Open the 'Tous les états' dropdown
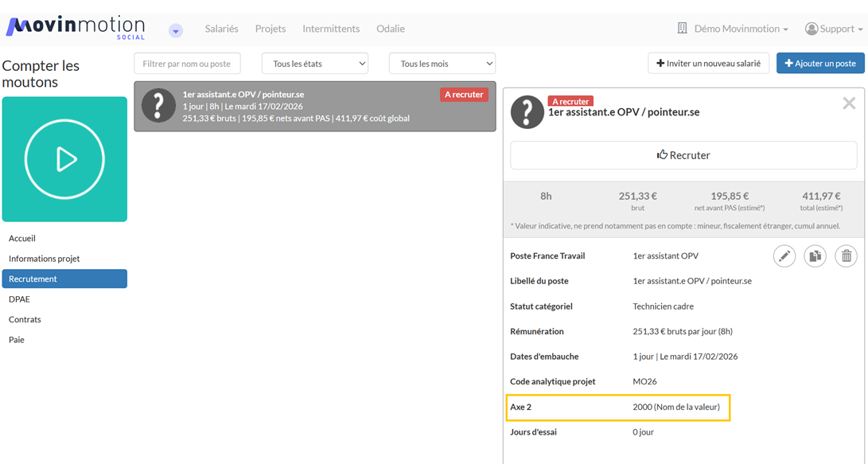 [315, 64]
